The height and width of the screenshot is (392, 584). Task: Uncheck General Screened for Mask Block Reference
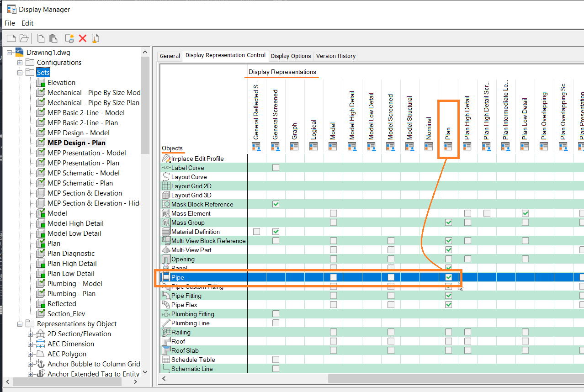276,204
